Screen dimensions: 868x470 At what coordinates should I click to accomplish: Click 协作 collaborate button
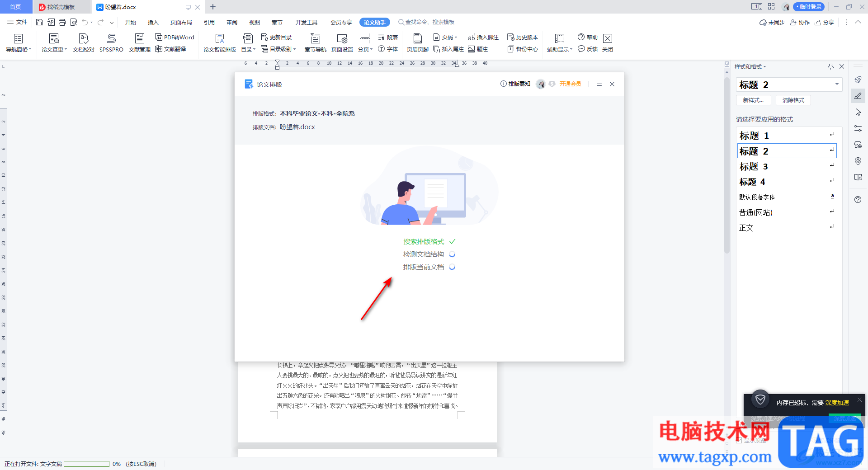point(800,22)
